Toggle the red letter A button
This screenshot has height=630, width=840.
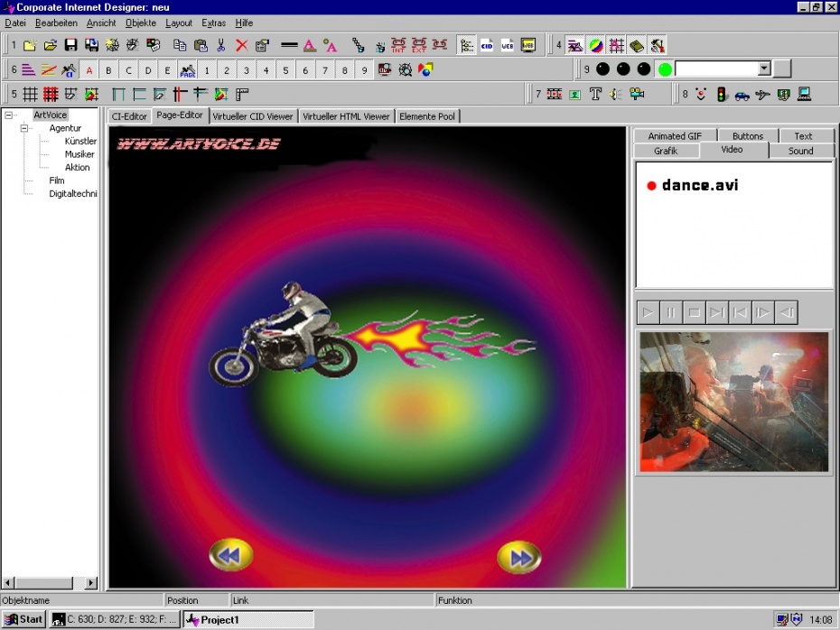coord(89,70)
